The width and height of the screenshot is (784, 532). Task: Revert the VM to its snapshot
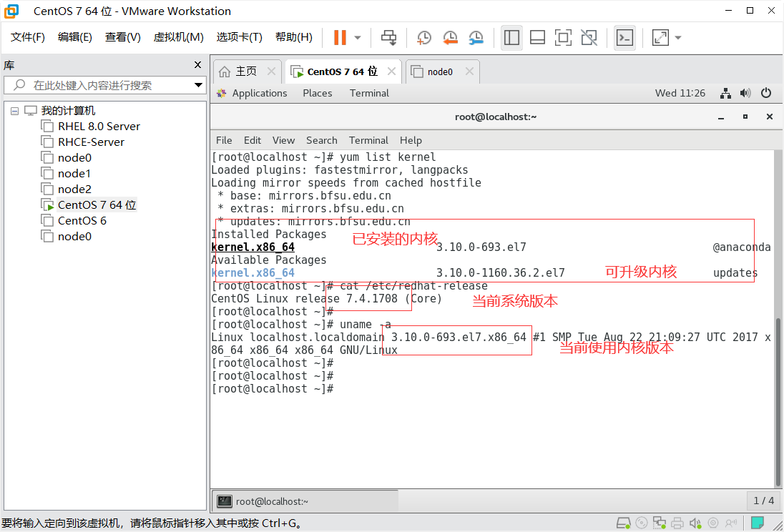tap(450, 37)
